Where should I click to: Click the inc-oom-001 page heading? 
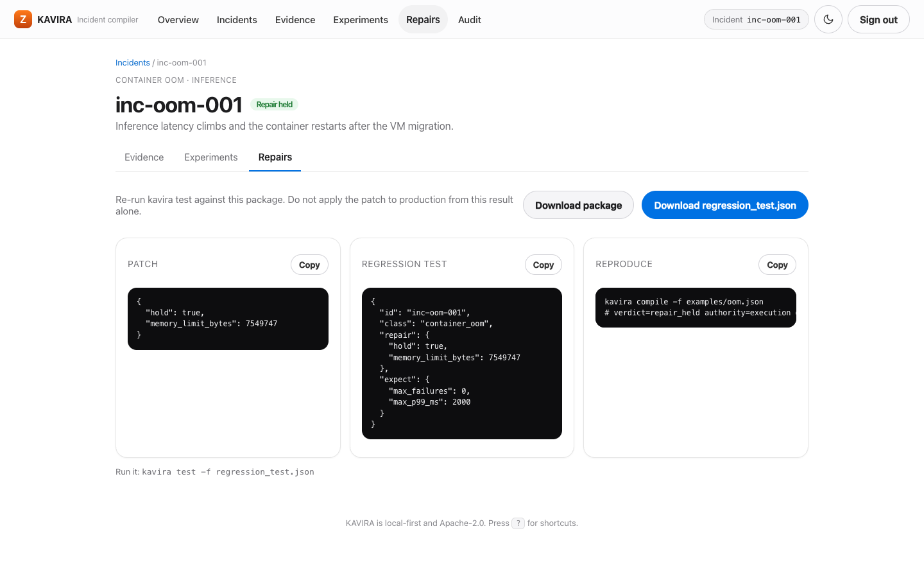click(179, 105)
